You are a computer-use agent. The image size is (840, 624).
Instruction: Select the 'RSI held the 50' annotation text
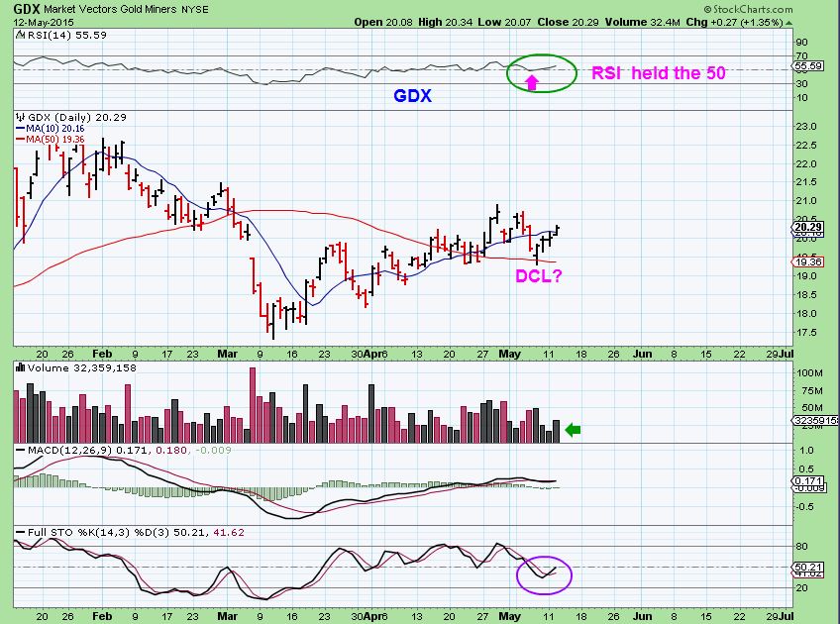pos(659,71)
